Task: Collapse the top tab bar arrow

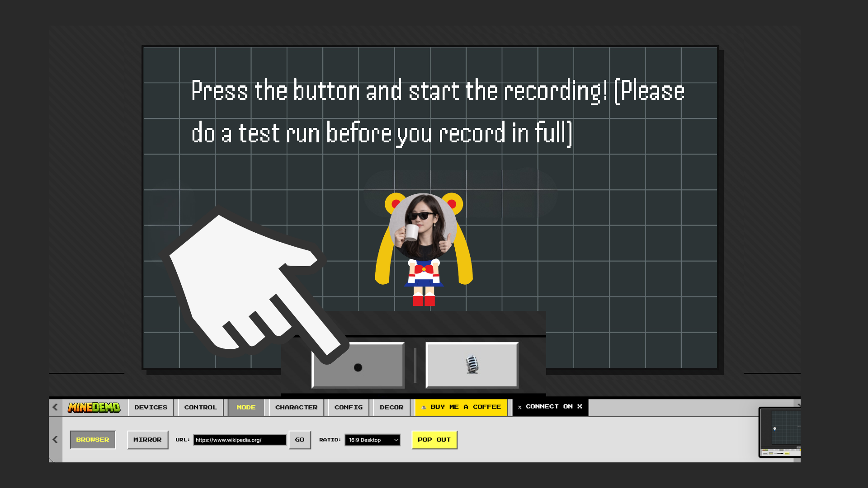Action: (55, 407)
